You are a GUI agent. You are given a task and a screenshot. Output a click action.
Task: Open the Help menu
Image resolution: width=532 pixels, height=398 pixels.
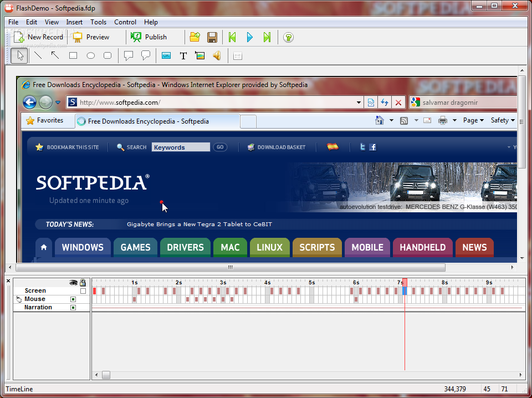151,22
